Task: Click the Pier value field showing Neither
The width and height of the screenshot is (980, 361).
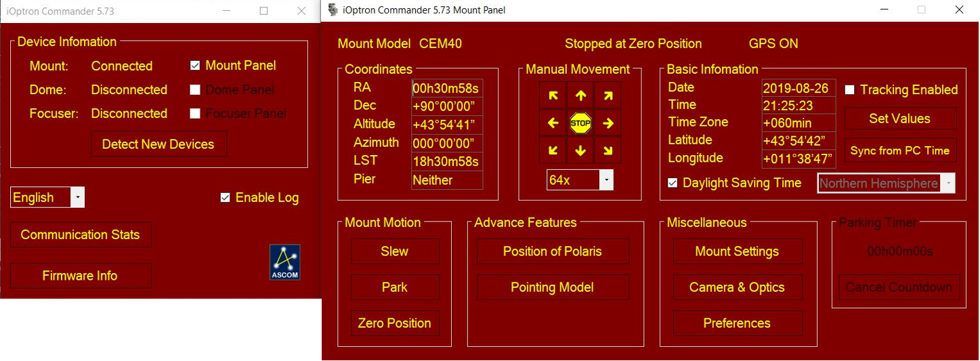Action: (447, 180)
